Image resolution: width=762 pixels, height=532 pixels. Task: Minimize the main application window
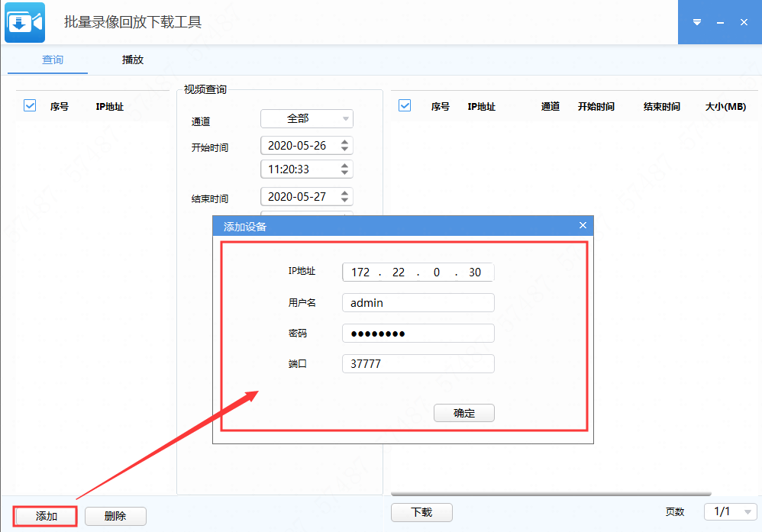tap(720, 22)
